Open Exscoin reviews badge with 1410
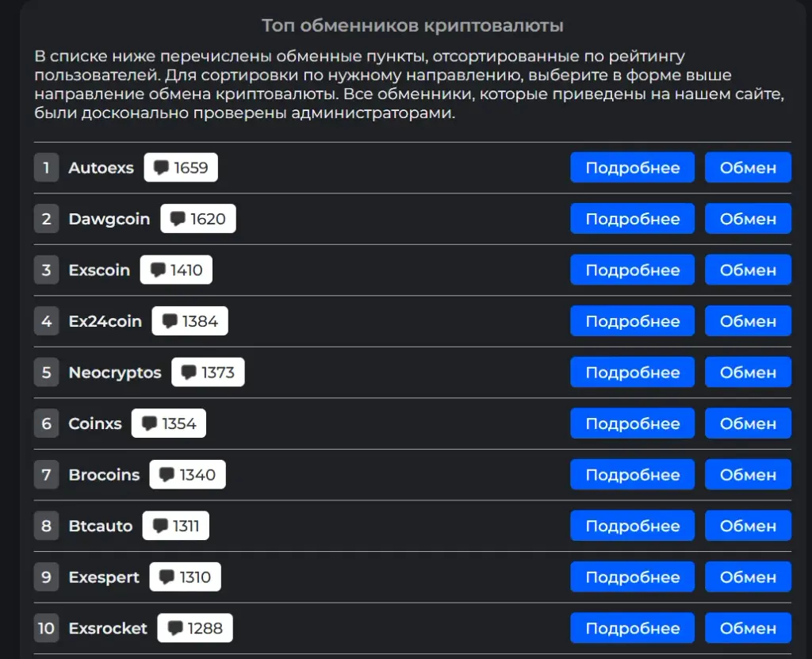Screen dimensions: 812x659 [x=176, y=270]
